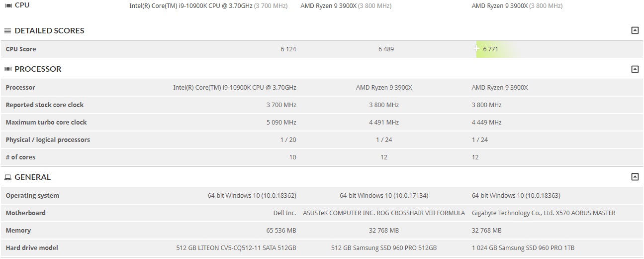644x259 pixels.
Task: Click the chip icon beside the CPU heading
Action: [x=8, y=5]
